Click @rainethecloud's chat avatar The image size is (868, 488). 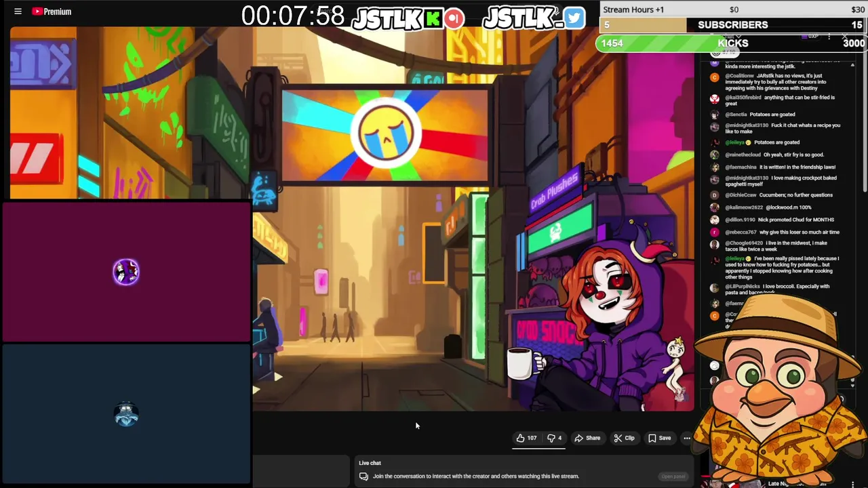pyautogui.click(x=714, y=155)
